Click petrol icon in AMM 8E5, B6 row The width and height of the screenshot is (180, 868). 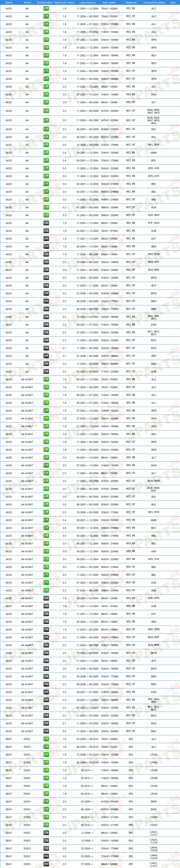(46, 520)
